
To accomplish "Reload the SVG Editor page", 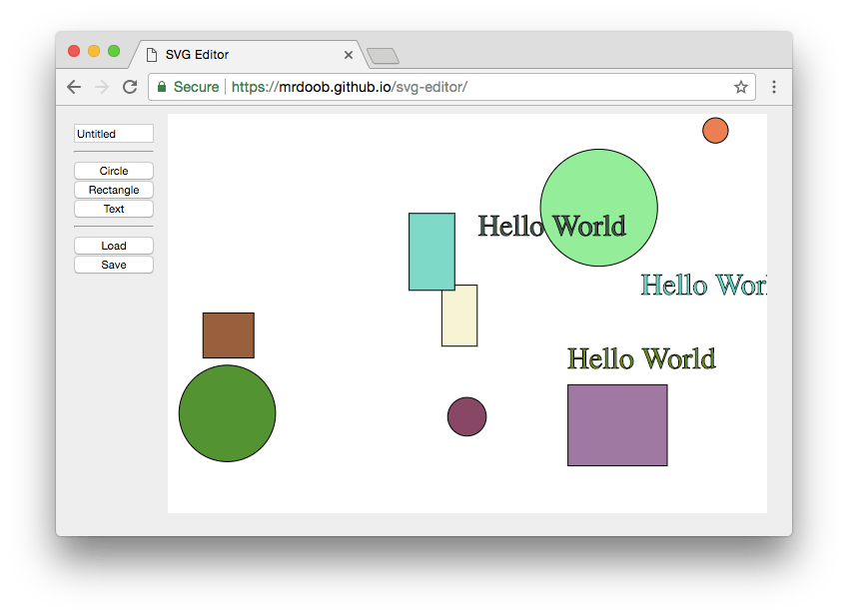I will point(129,87).
